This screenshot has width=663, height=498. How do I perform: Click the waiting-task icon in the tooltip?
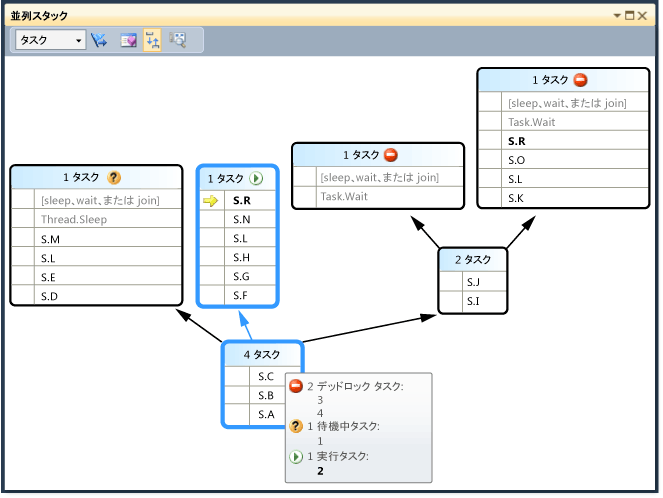coord(296,426)
